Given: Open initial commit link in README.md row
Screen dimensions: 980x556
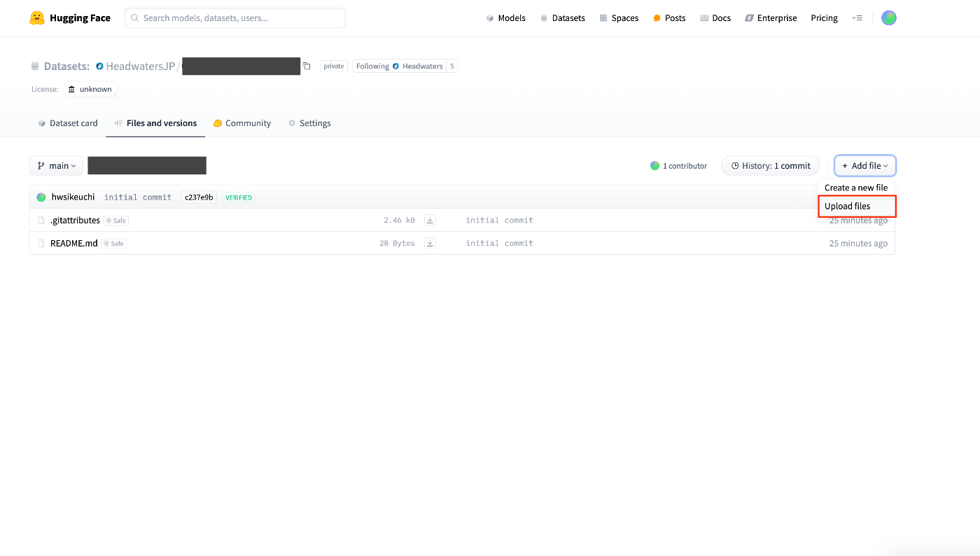Looking at the screenshot, I should coord(500,244).
